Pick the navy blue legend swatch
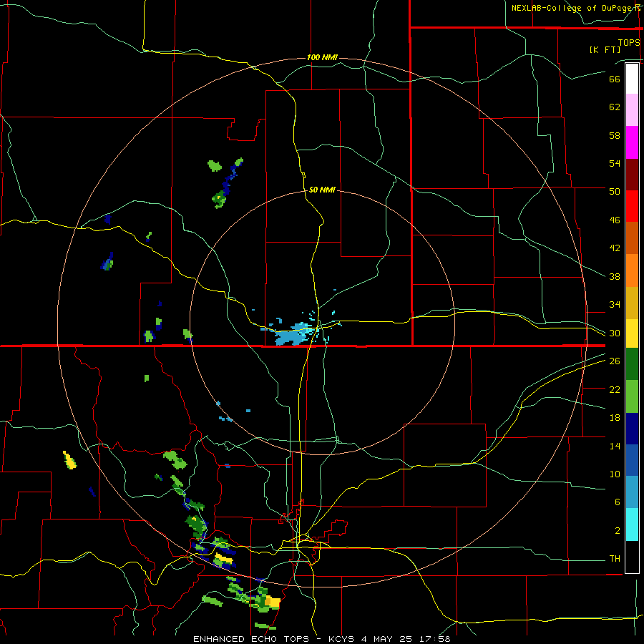 coord(632,429)
